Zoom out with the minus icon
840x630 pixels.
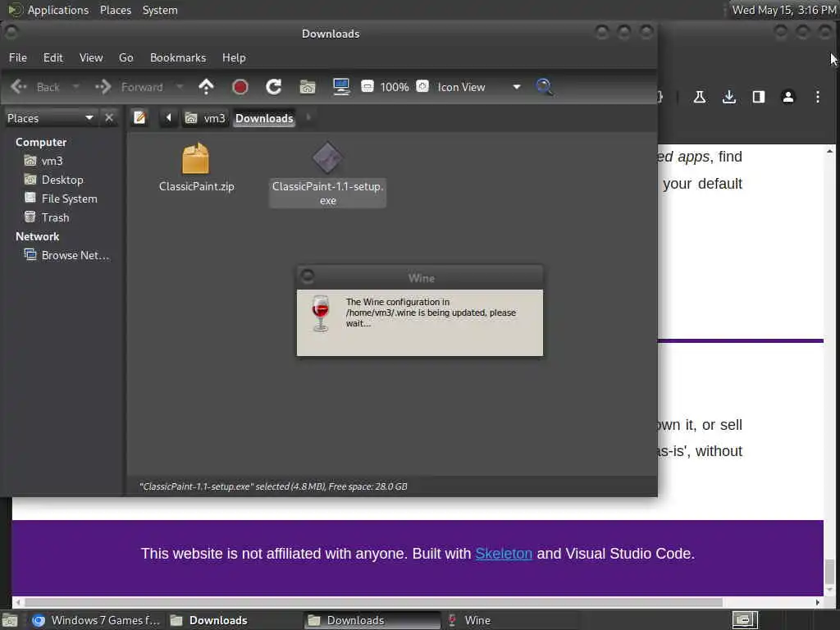coord(367,86)
